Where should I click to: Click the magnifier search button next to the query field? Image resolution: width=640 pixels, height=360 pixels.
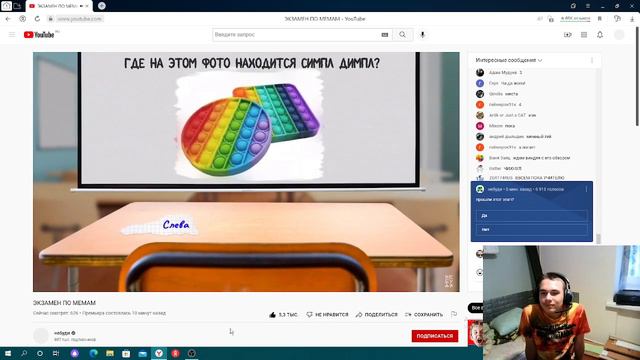pos(402,35)
